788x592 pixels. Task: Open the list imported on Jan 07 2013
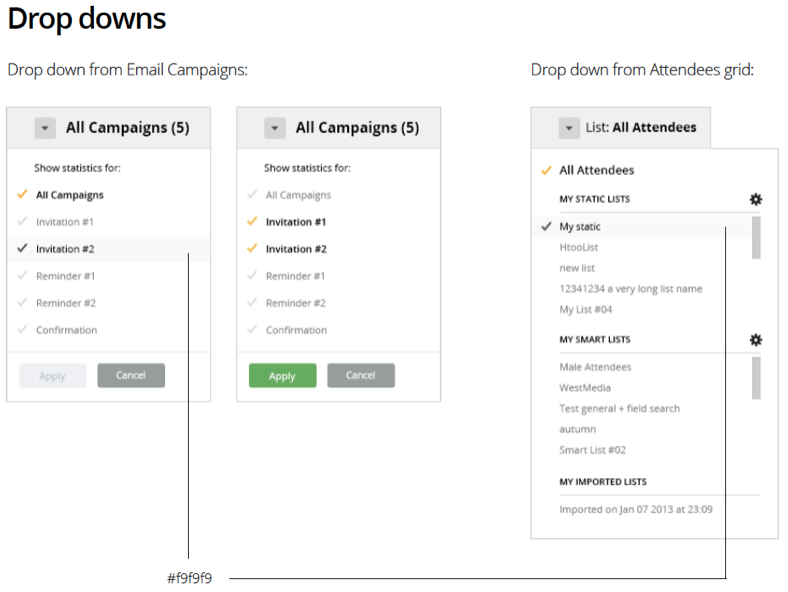[x=635, y=509]
